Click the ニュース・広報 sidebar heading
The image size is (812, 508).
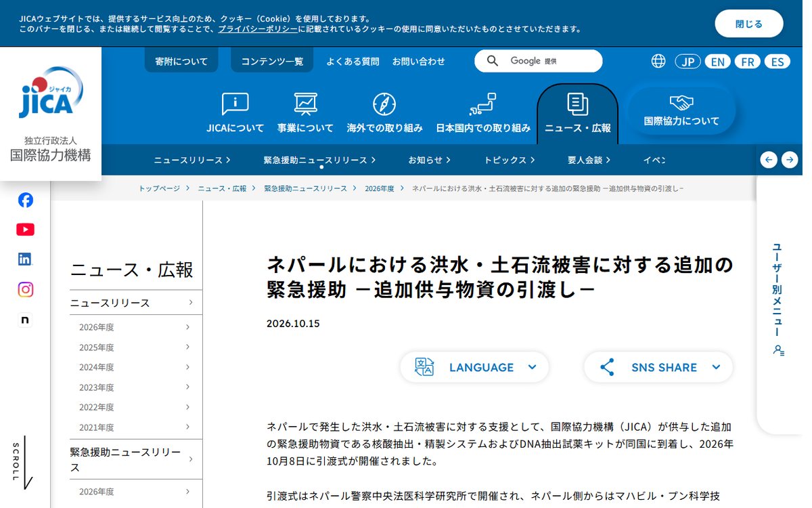click(x=132, y=270)
